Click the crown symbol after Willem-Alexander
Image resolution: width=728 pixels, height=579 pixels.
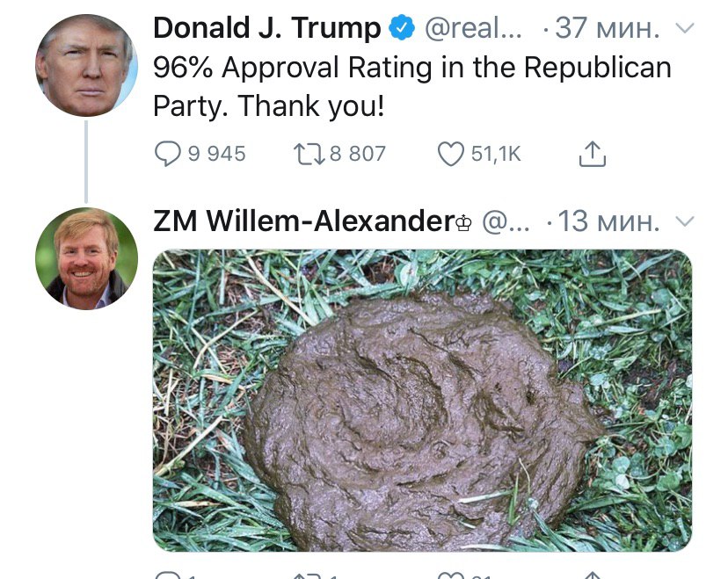[x=463, y=223]
